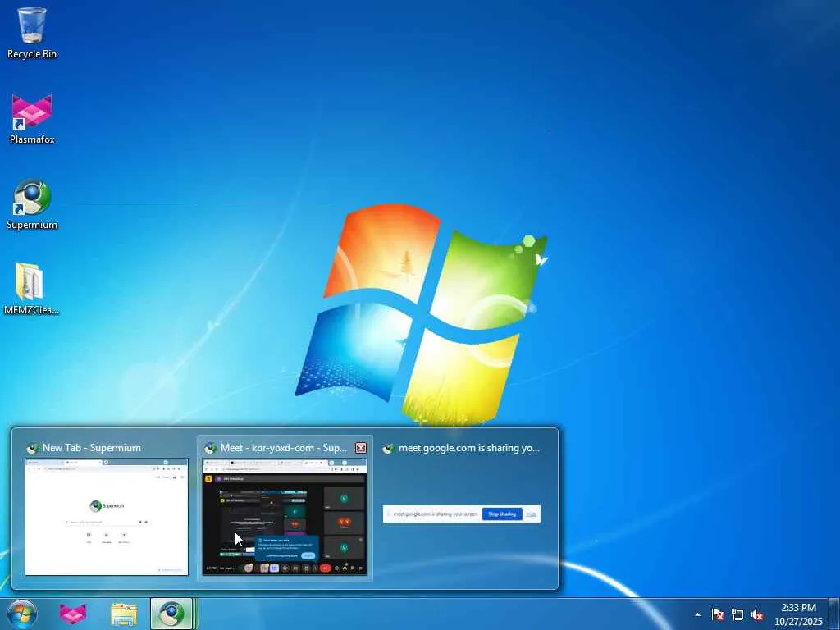The image size is (840, 630).
Task: Select the MEMZClea... folder on the desktop
Action: 31,290
